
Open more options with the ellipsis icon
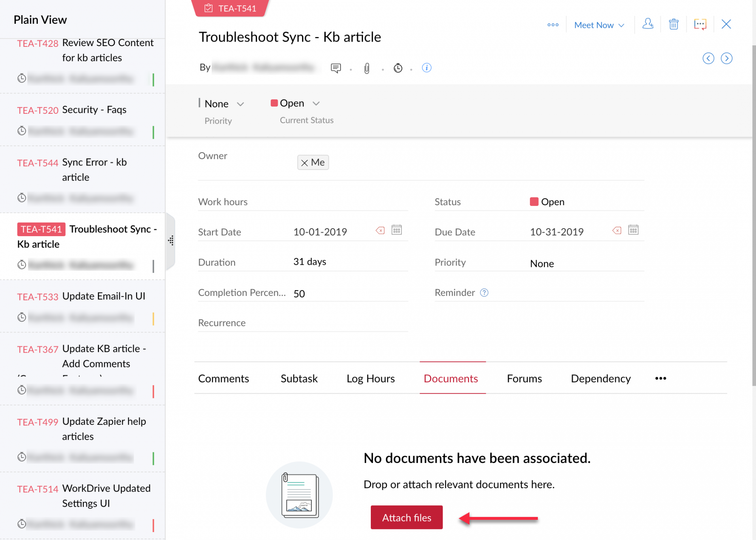click(553, 25)
